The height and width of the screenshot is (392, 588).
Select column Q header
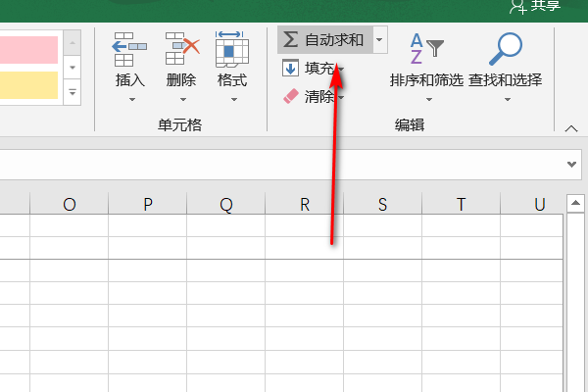225,205
